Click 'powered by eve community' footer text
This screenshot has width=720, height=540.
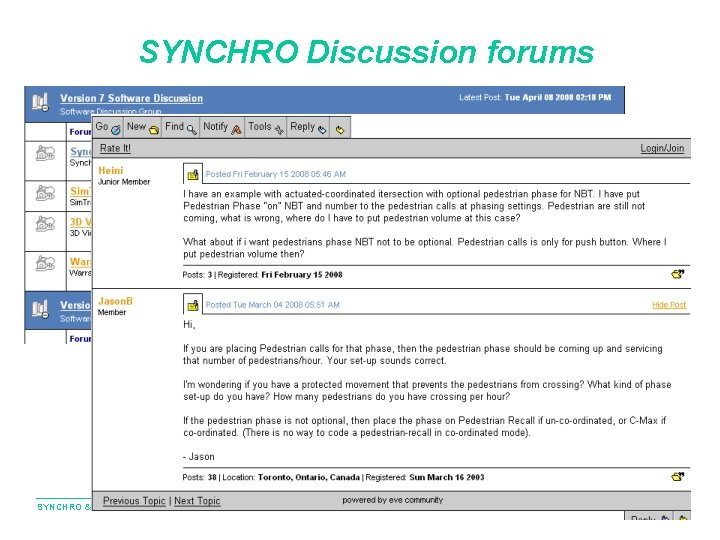[393, 500]
